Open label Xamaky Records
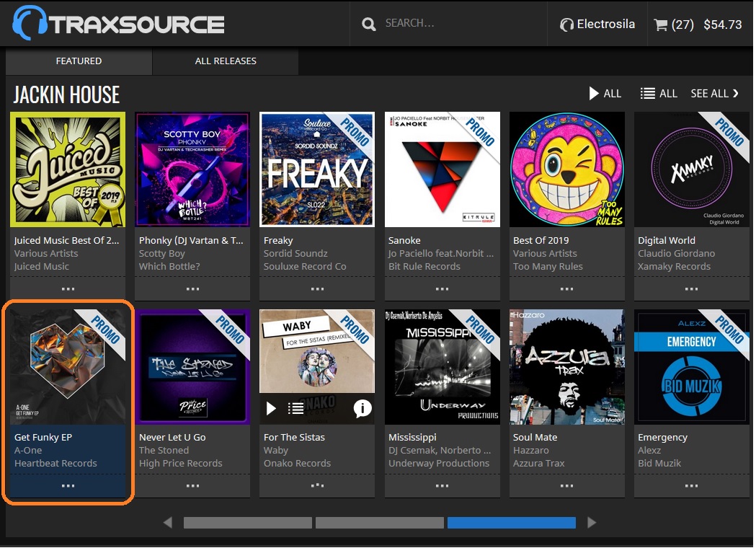756x548 pixels. pos(674,266)
